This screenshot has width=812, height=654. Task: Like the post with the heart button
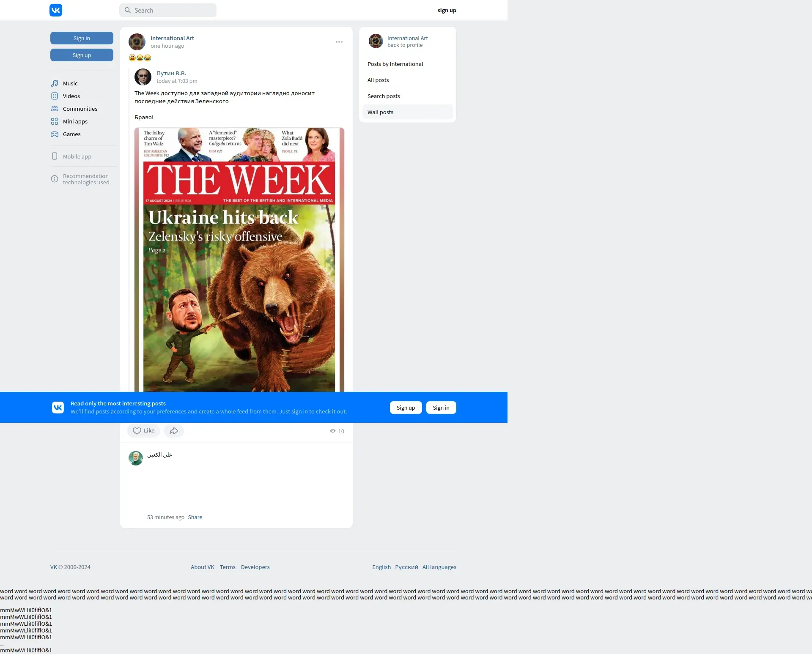pos(144,431)
